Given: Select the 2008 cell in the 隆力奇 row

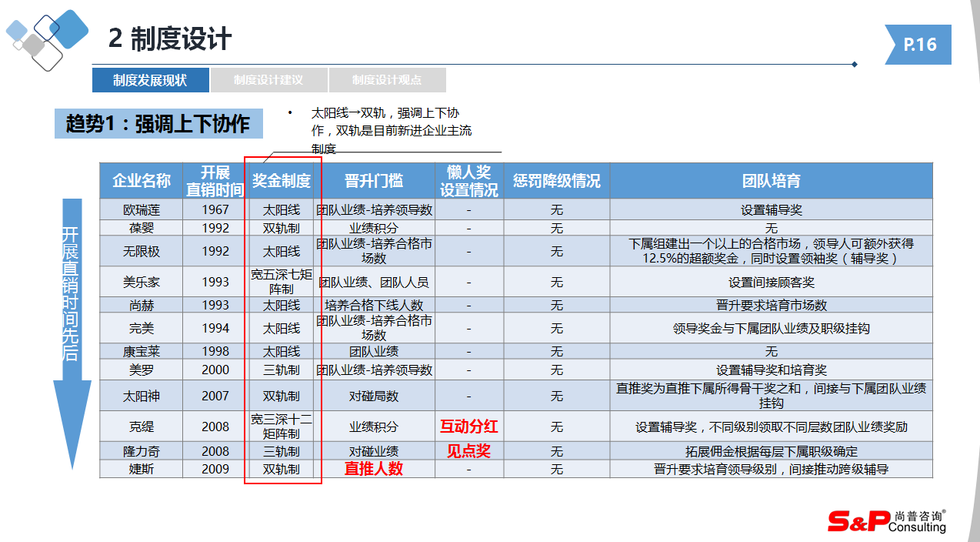Looking at the screenshot, I should [x=215, y=451].
